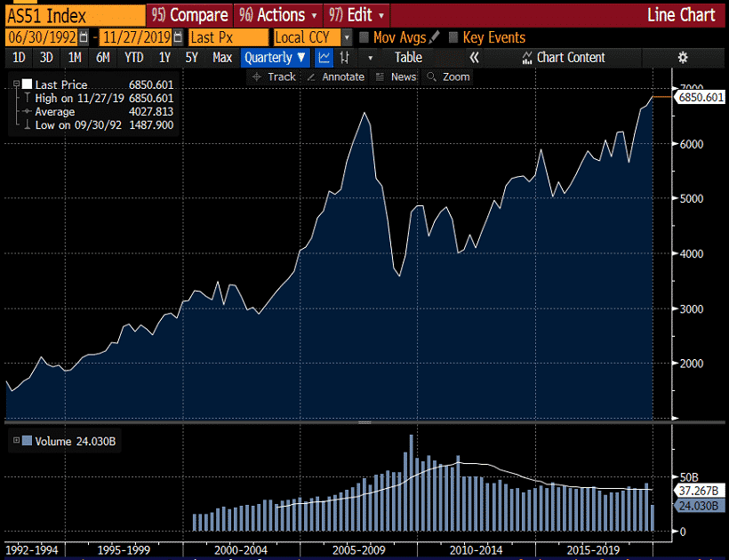Viewport: 729px width, 560px height.
Task: Expand the chart type dropdown arrow
Action: coord(371,57)
